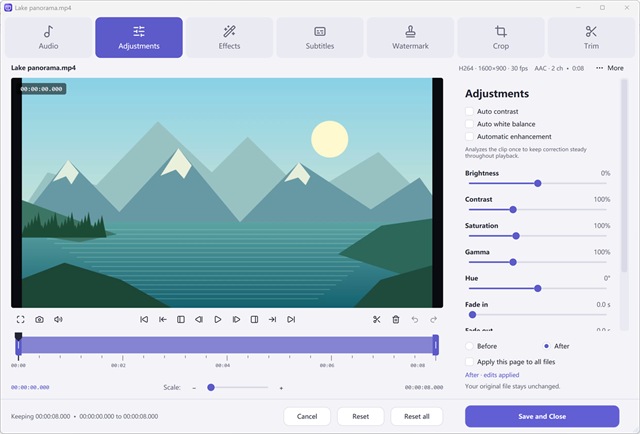
Task: Enable Auto white balance checkbox
Action: (469, 124)
